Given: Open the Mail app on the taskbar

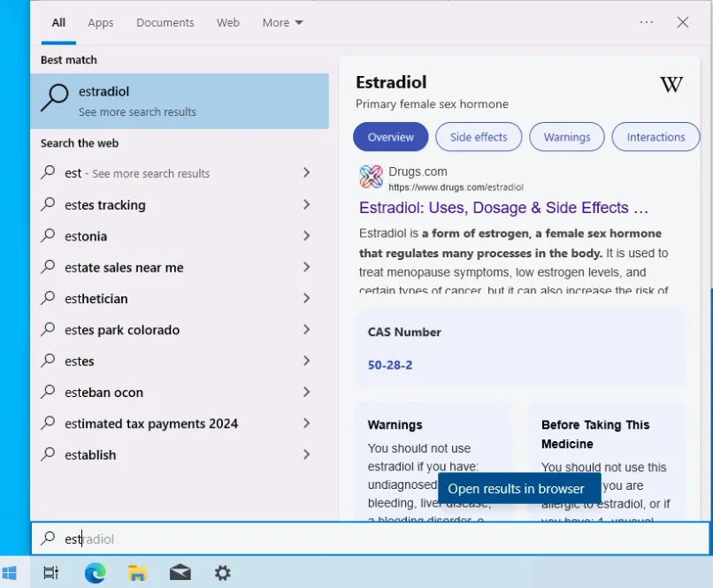Looking at the screenshot, I should [x=180, y=573].
